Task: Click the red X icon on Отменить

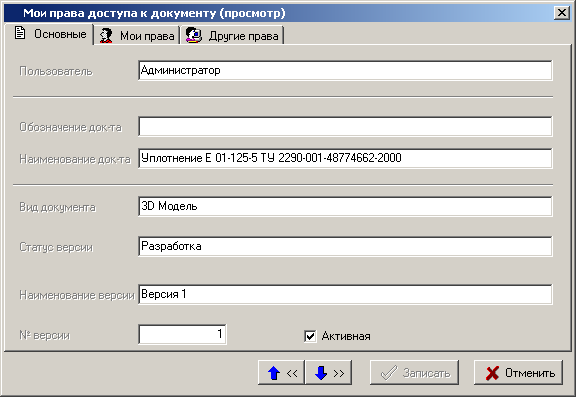Action: pyautogui.click(x=492, y=373)
